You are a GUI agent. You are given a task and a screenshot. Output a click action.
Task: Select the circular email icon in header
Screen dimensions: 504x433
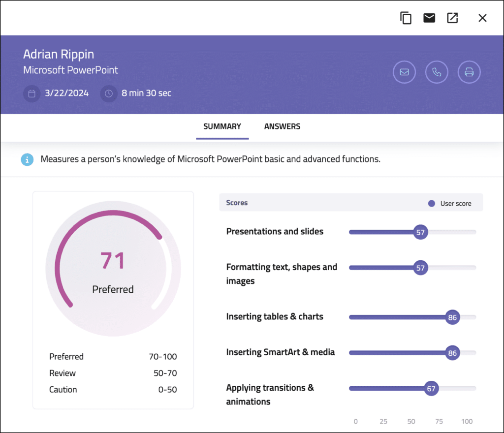[404, 72]
